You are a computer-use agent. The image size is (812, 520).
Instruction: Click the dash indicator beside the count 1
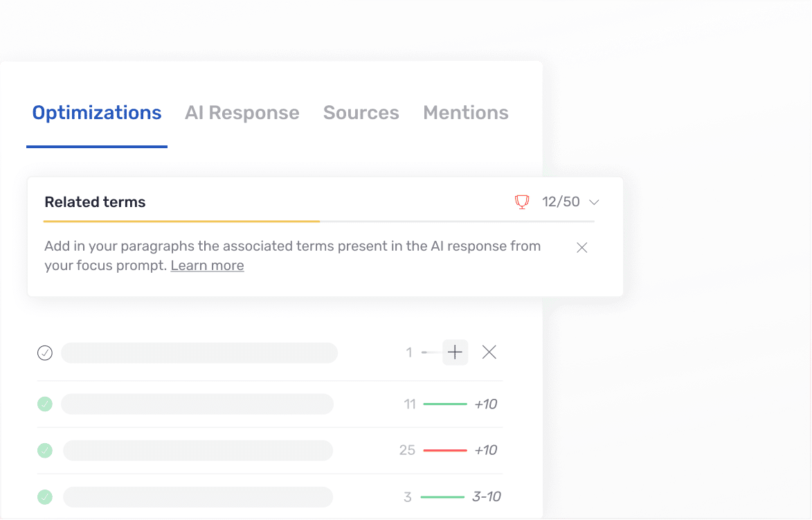click(x=424, y=352)
